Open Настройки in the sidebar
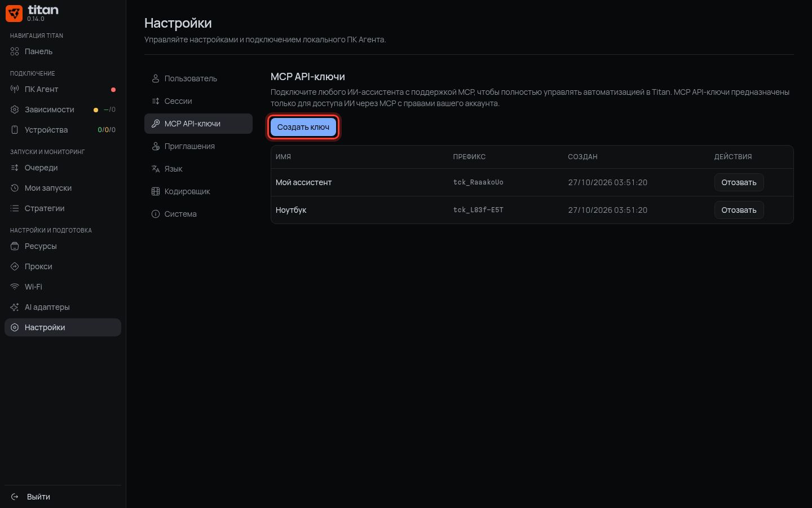The width and height of the screenshot is (812, 508). point(63,327)
